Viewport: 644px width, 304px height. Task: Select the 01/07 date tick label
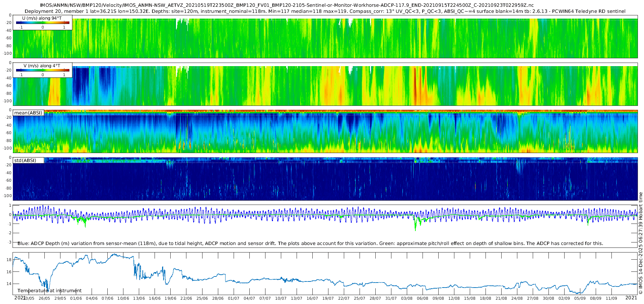(x=234, y=298)
